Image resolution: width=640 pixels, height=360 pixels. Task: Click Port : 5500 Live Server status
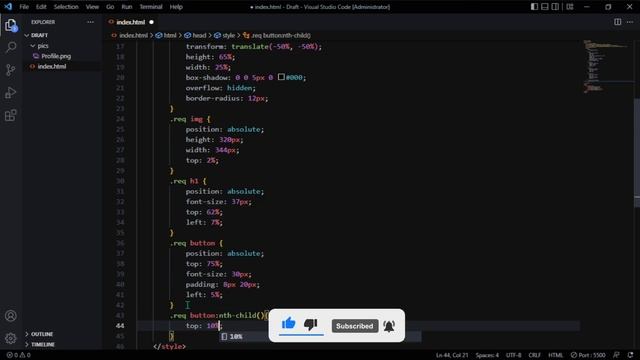coord(588,355)
